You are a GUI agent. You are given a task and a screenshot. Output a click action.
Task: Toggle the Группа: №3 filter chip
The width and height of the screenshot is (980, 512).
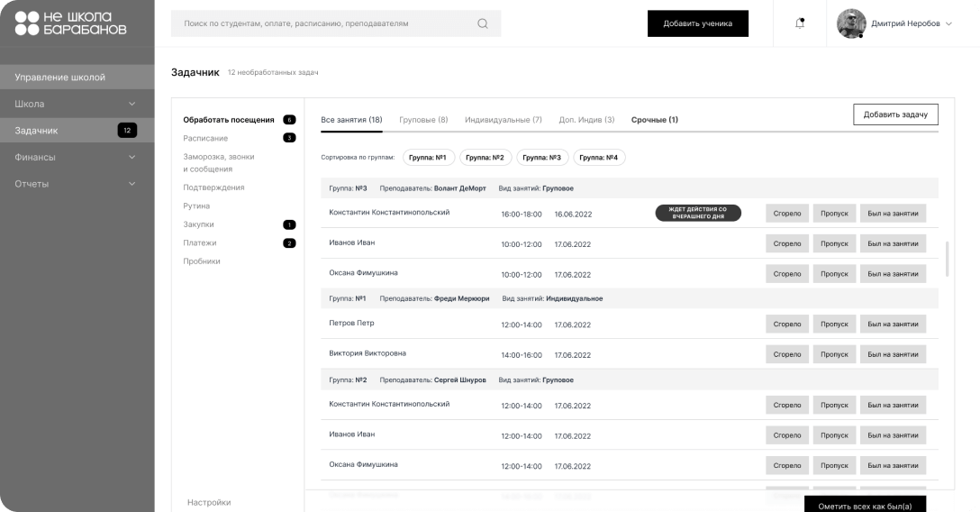[541, 158]
